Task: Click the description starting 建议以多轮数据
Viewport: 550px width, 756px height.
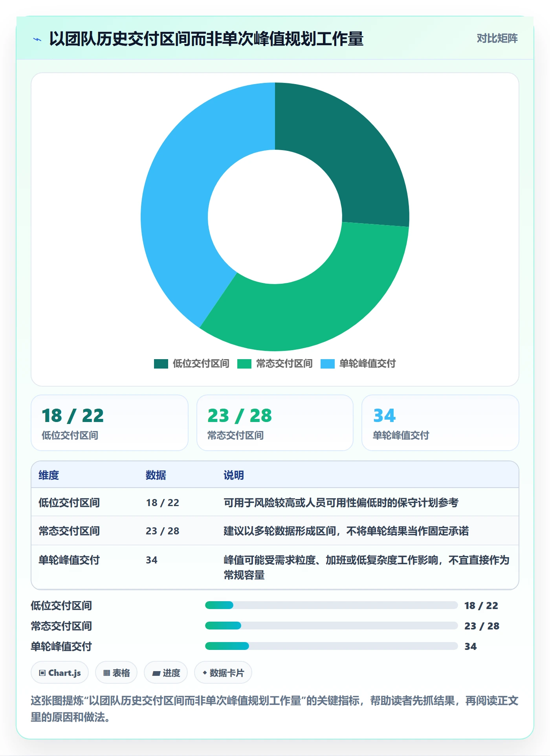Action: click(346, 531)
